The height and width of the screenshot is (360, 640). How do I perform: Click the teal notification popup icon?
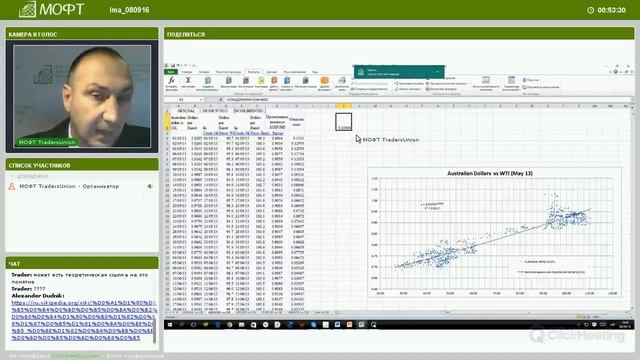click(x=361, y=72)
